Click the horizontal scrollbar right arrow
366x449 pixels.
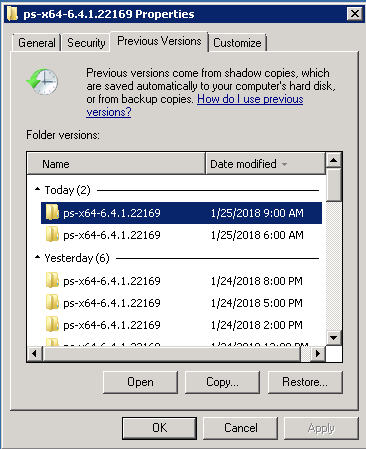tap(318, 353)
